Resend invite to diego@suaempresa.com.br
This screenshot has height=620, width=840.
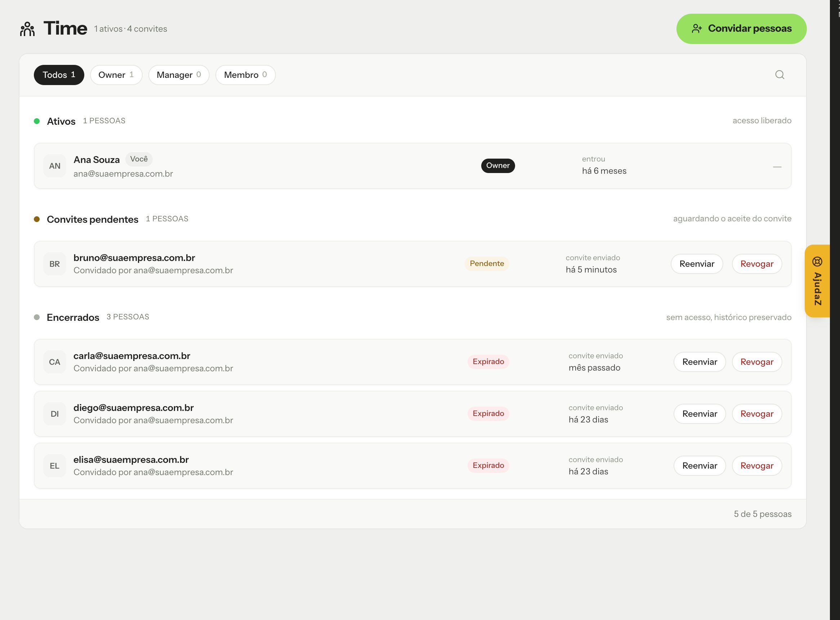coord(700,413)
